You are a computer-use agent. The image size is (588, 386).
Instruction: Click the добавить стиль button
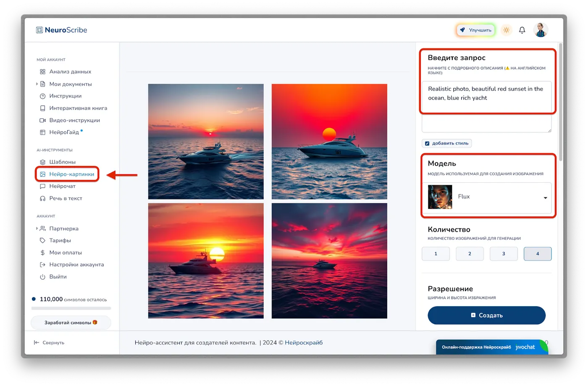[x=446, y=143]
